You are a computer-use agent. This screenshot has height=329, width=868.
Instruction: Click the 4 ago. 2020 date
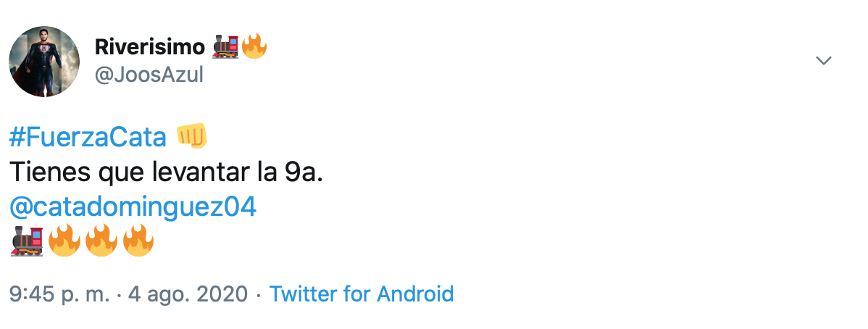pos(188,294)
